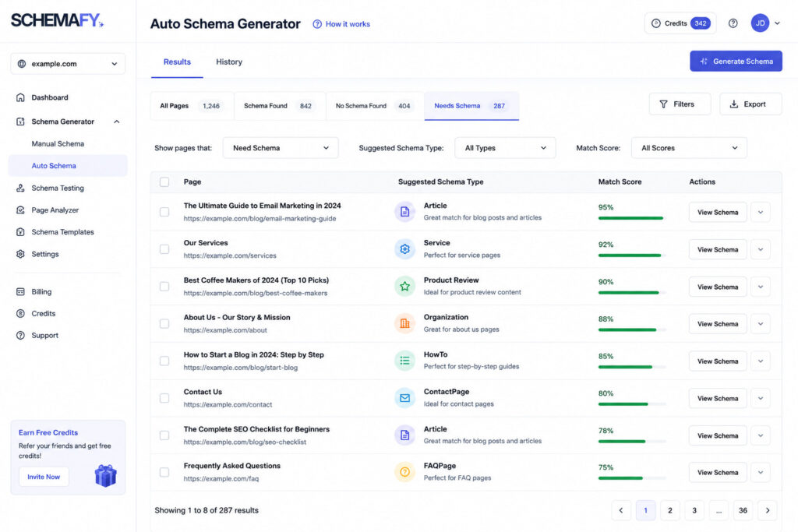The width and height of the screenshot is (798, 532).
Task: Click the Organization building icon
Action: 404,323
